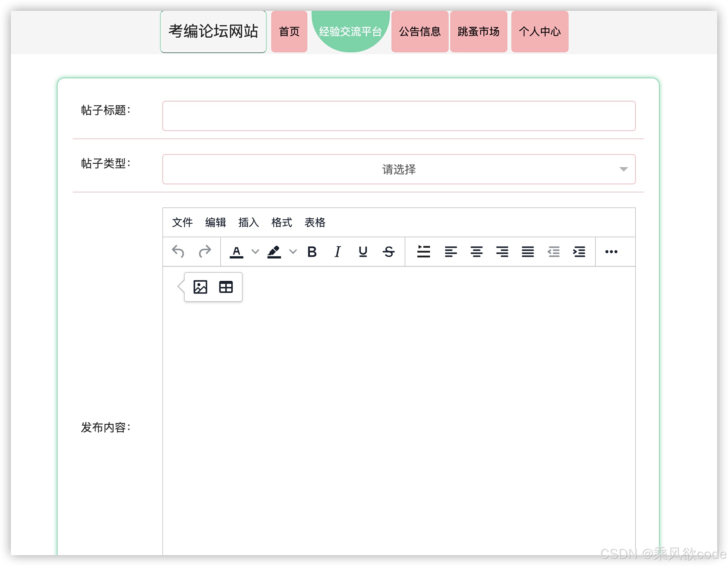Insert an image using the floating image icon
The width and height of the screenshot is (728, 566).
click(200, 287)
